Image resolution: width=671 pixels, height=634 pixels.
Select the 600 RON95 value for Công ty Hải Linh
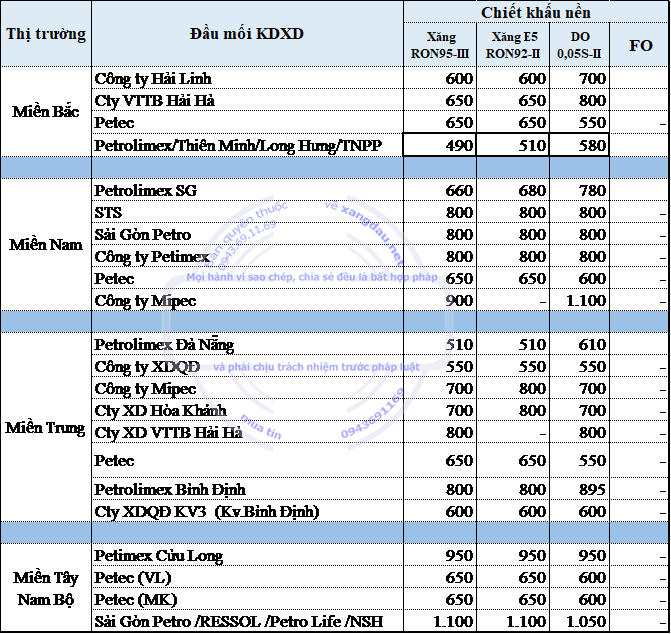tap(440, 78)
